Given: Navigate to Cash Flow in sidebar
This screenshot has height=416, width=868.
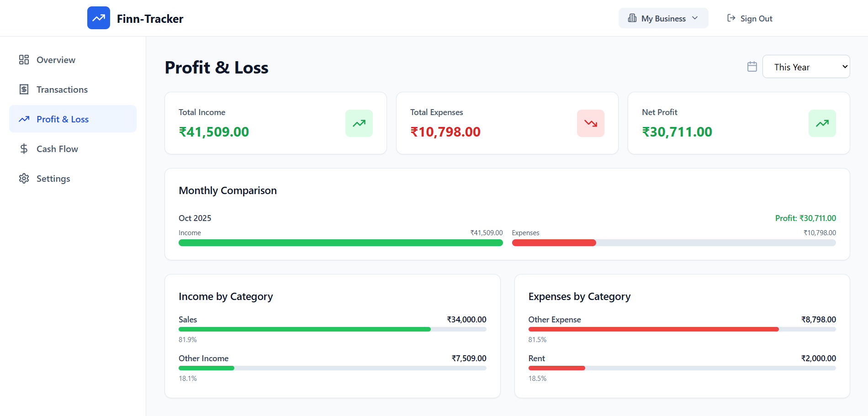Looking at the screenshot, I should click(58, 149).
